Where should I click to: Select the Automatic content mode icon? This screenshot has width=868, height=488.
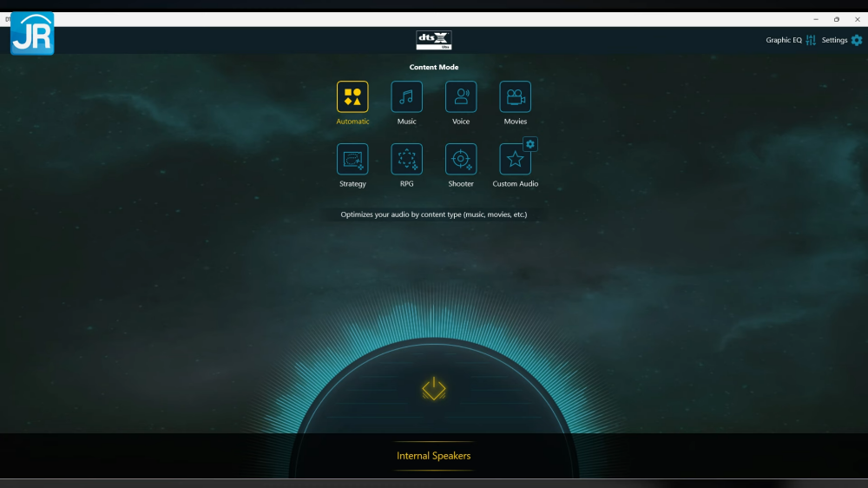coord(352,97)
